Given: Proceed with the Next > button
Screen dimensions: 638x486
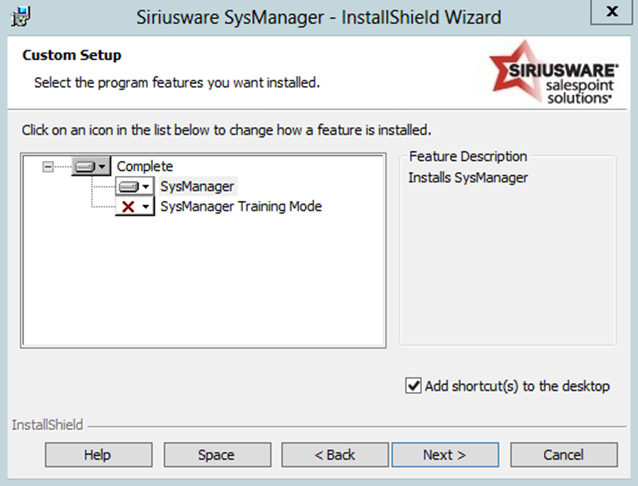Looking at the screenshot, I should (444, 455).
